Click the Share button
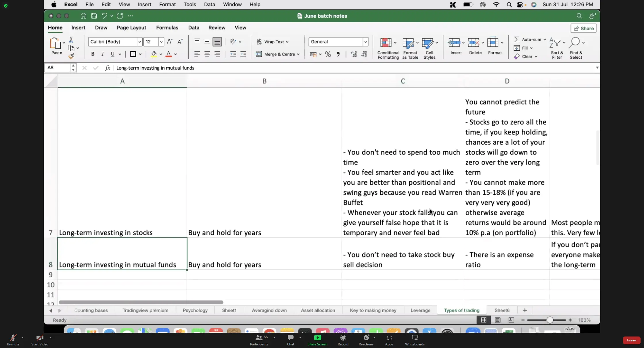 click(x=584, y=28)
